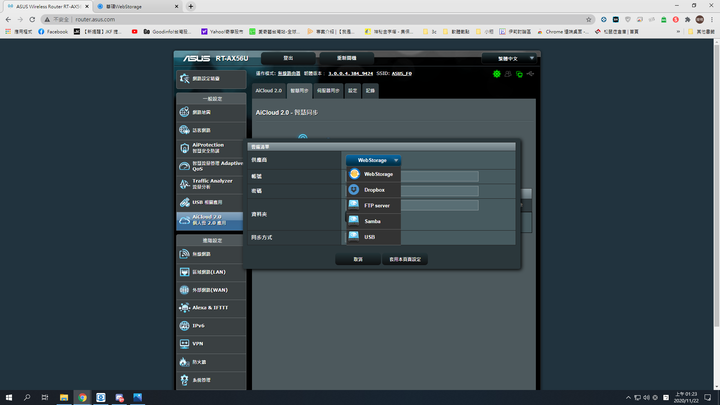Screen dimensions: 720x405
Task: Click the browser address bar showing router.asus.com
Action: click(x=317, y=19)
